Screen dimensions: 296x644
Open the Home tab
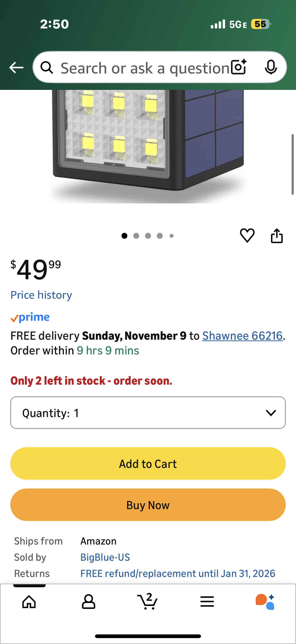pos(29,601)
